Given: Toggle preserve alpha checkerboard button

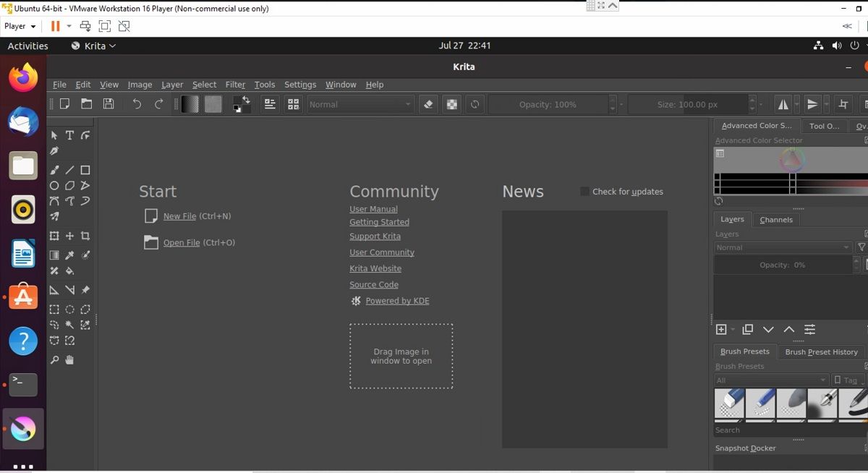Looking at the screenshot, I should [452, 104].
